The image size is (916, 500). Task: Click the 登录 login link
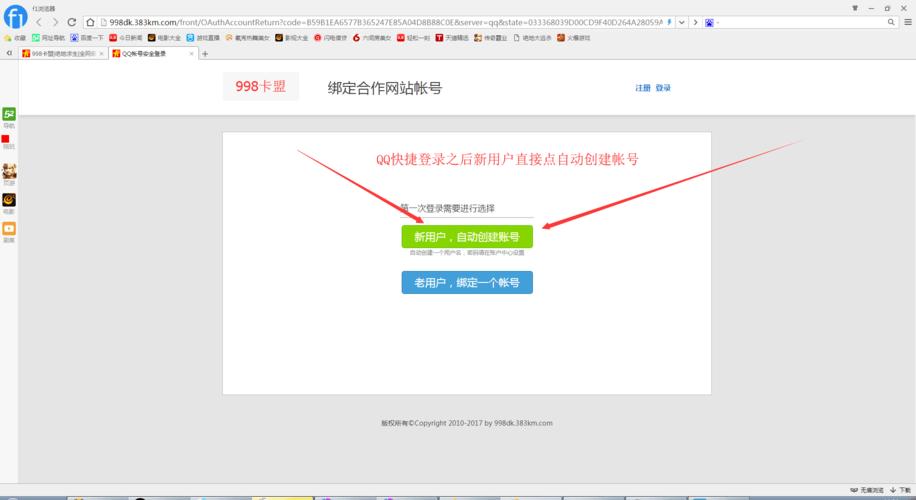[663, 88]
